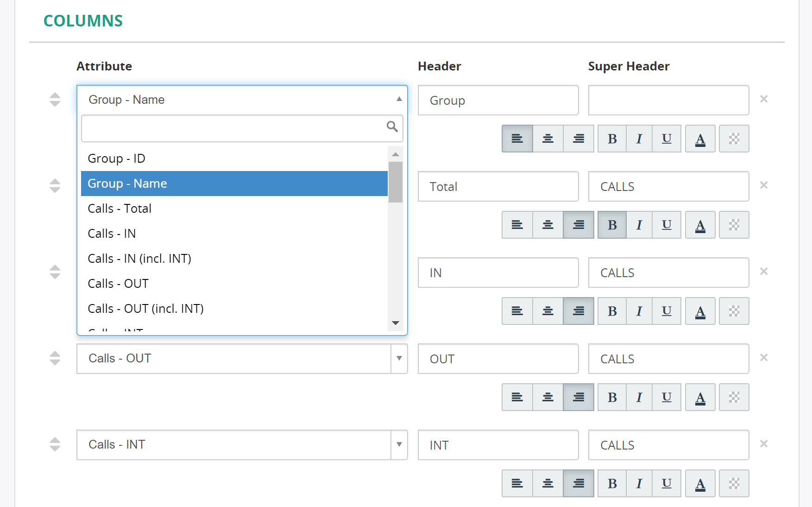
Task: Open text color picker for IN row
Action: pyautogui.click(x=700, y=311)
